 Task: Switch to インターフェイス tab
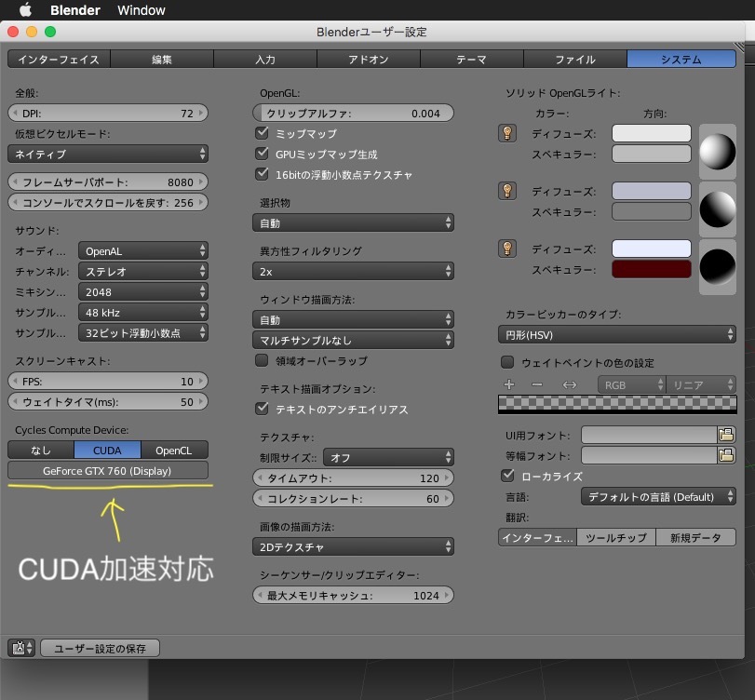tap(59, 60)
